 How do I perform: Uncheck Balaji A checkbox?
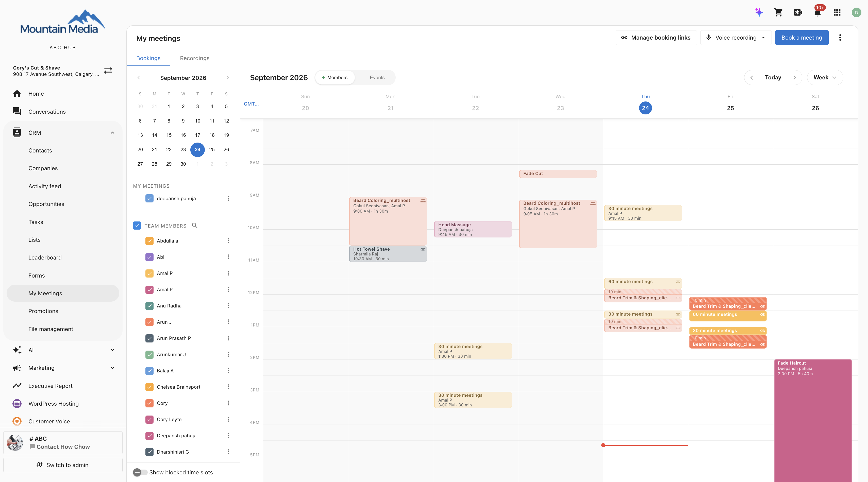click(149, 371)
